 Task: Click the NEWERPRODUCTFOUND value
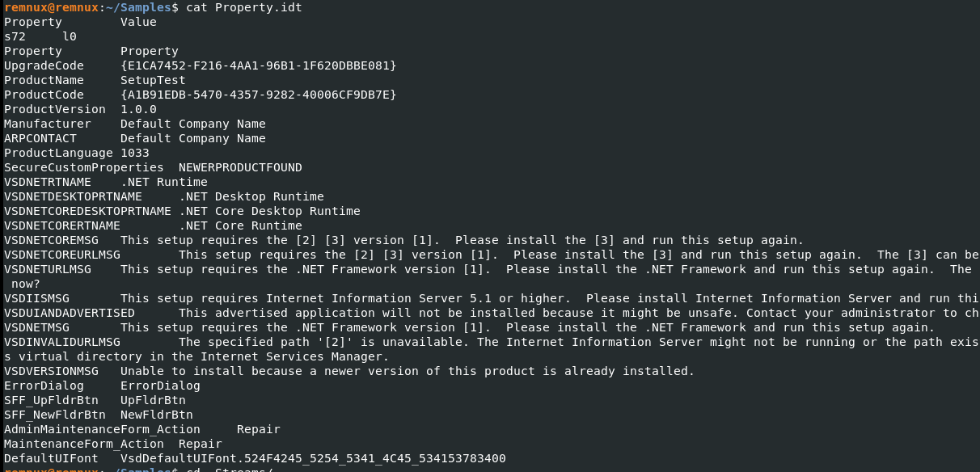(240, 167)
